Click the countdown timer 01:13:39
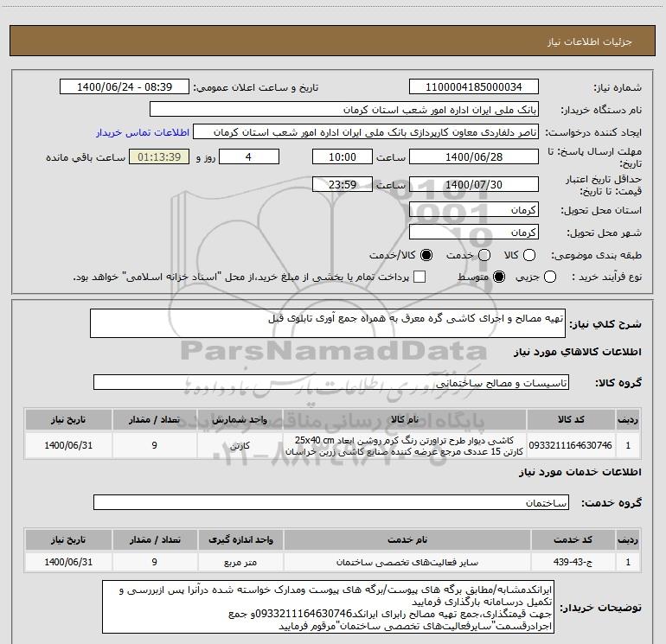This screenshot has height=644, width=666. coord(159,156)
